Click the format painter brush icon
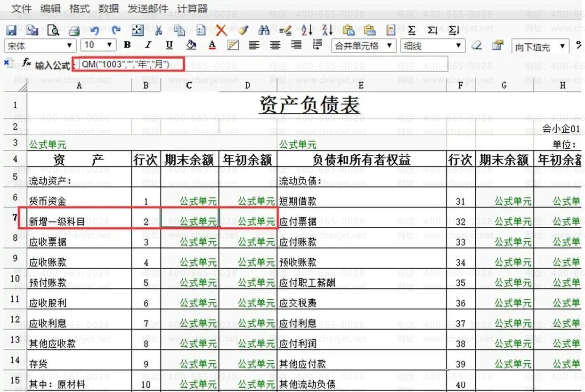Screen dimensions: 585x392 [x=243, y=31]
